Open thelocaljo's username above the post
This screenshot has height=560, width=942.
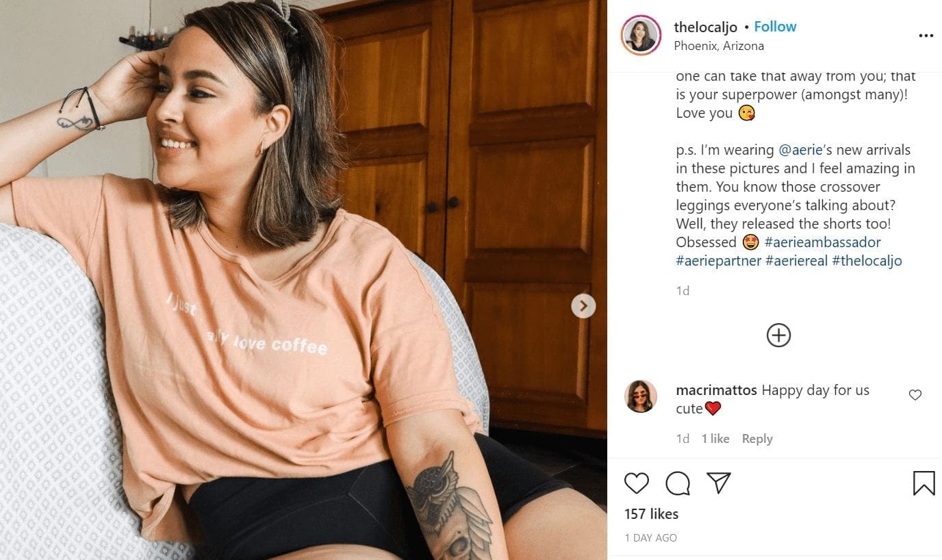coord(706,26)
